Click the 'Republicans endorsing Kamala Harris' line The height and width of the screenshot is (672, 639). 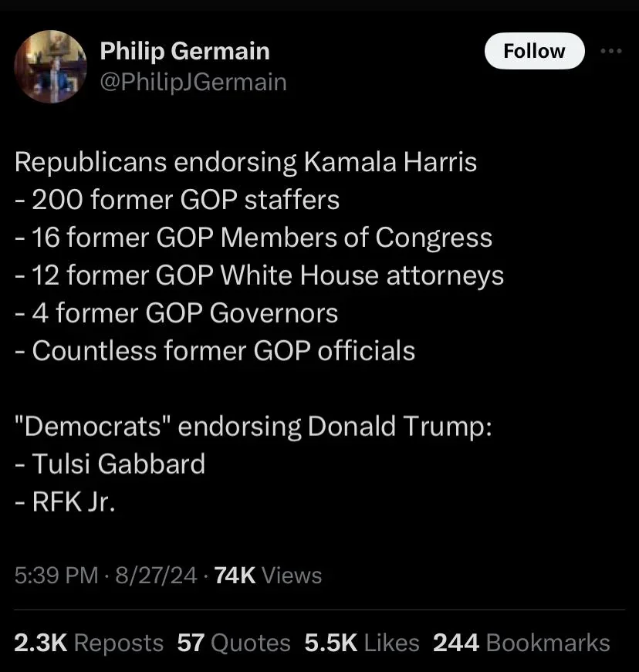(x=246, y=162)
